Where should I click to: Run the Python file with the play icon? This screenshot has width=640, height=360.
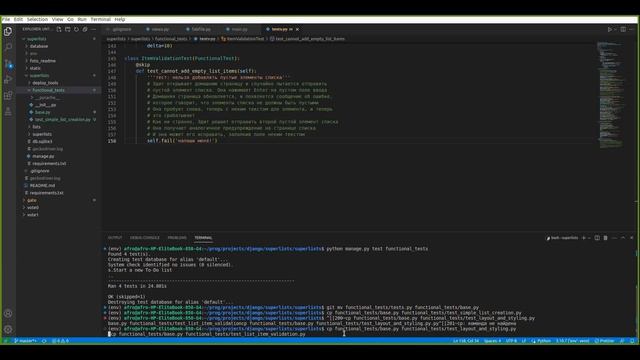pyautogui.click(x=610, y=29)
